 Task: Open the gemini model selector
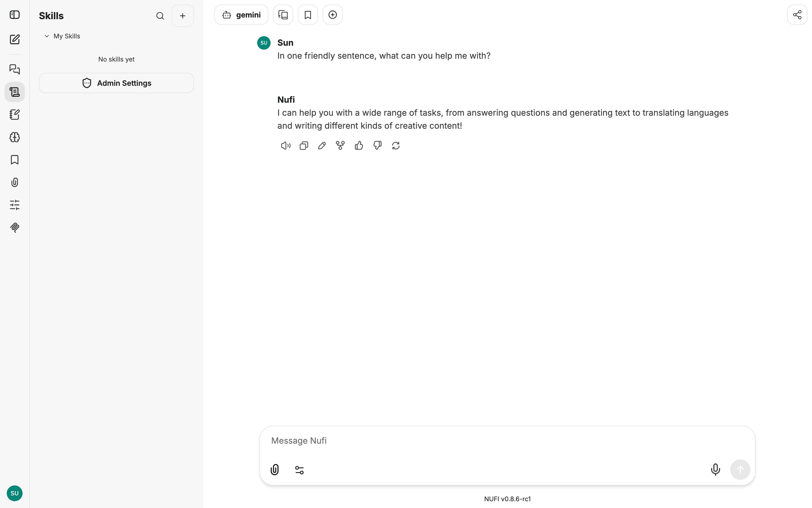pyautogui.click(x=241, y=15)
